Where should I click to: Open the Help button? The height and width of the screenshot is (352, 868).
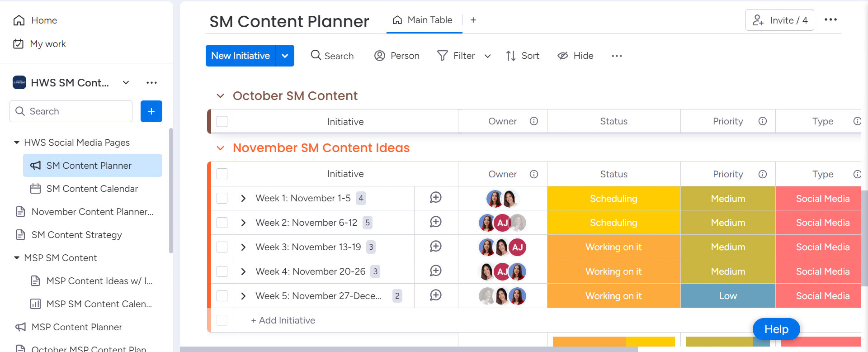(x=776, y=329)
